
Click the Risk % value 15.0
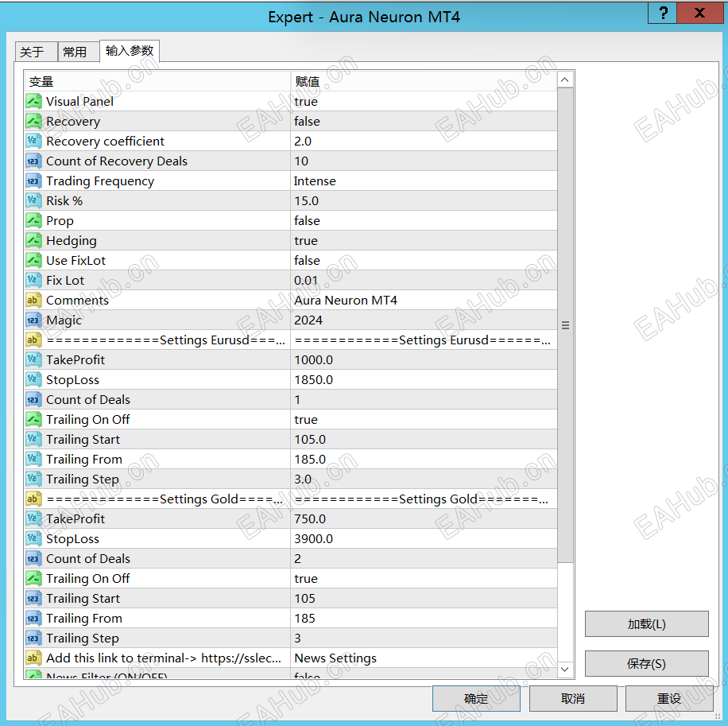tap(307, 201)
